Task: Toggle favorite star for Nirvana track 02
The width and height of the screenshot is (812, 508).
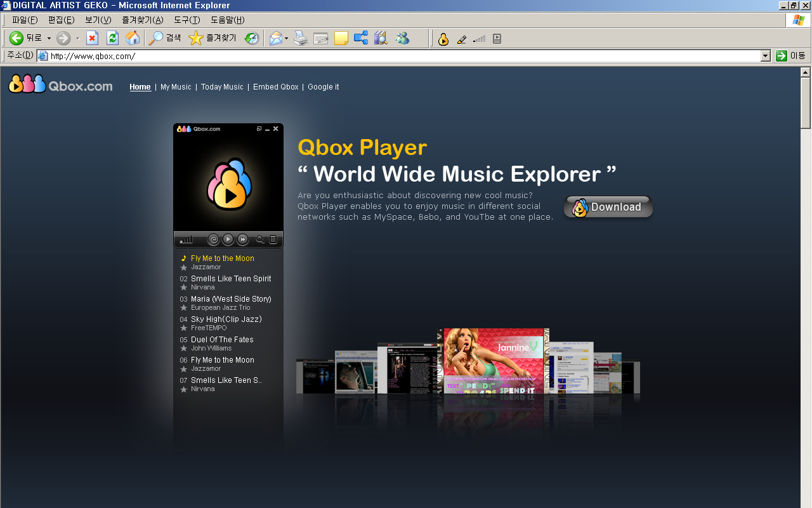Action: 184,288
